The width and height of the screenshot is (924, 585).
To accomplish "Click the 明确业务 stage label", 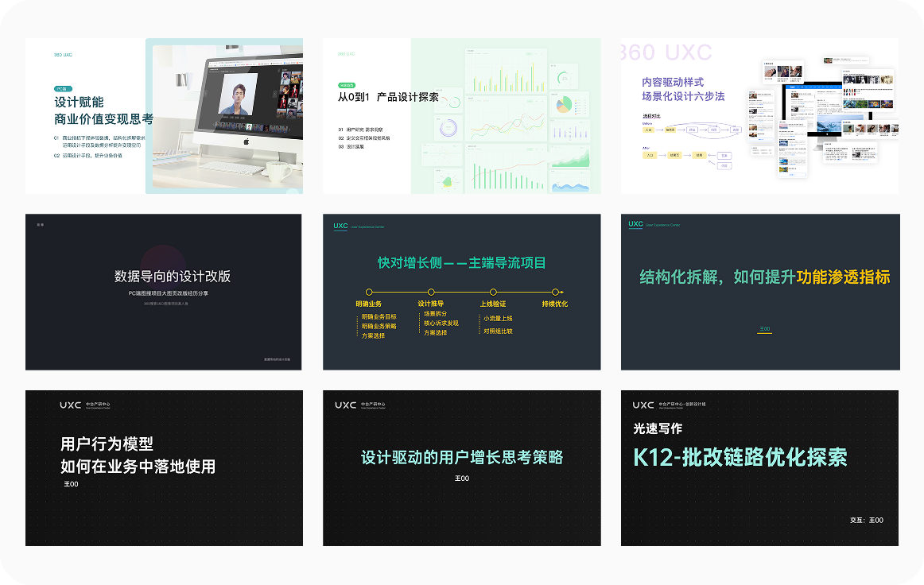I will pos(368,304).
